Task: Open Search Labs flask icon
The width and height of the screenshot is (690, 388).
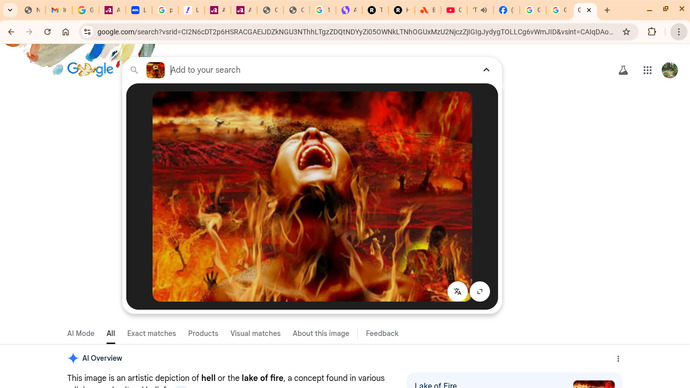Action: [623, 70]
